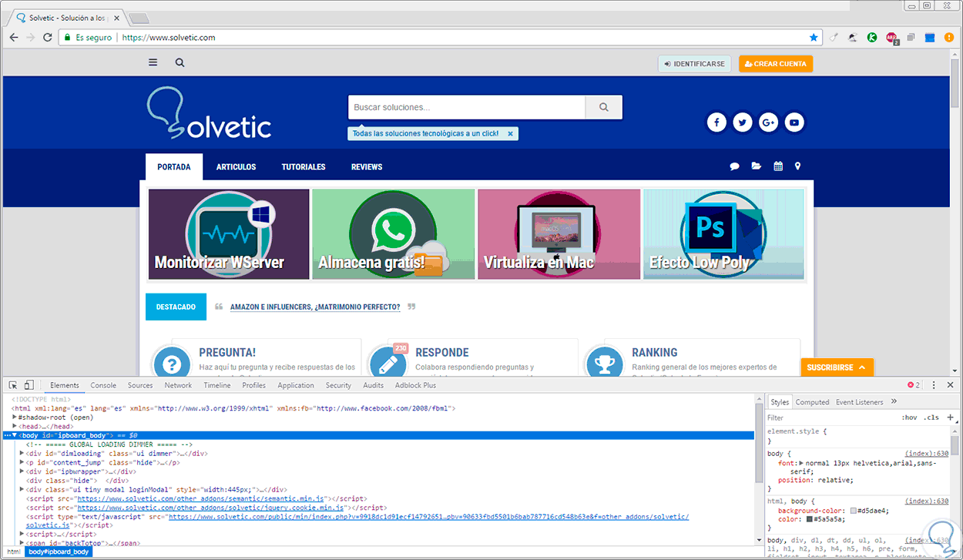Viewport: 963px width, 560px height.
Task: Click the search magnifier beside the hamburger menu
Action: pos(180,63)
